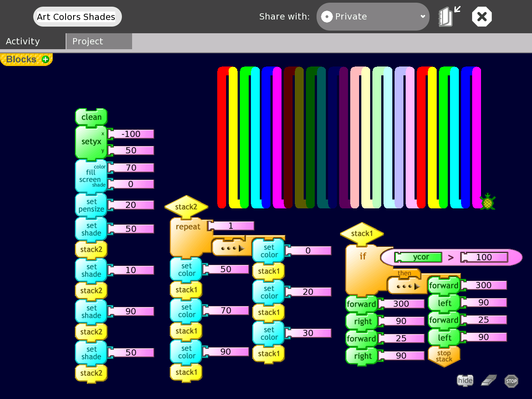Click the eraser clean icon
This screenshot has width=532, height=399.
(x=489, y=380)
